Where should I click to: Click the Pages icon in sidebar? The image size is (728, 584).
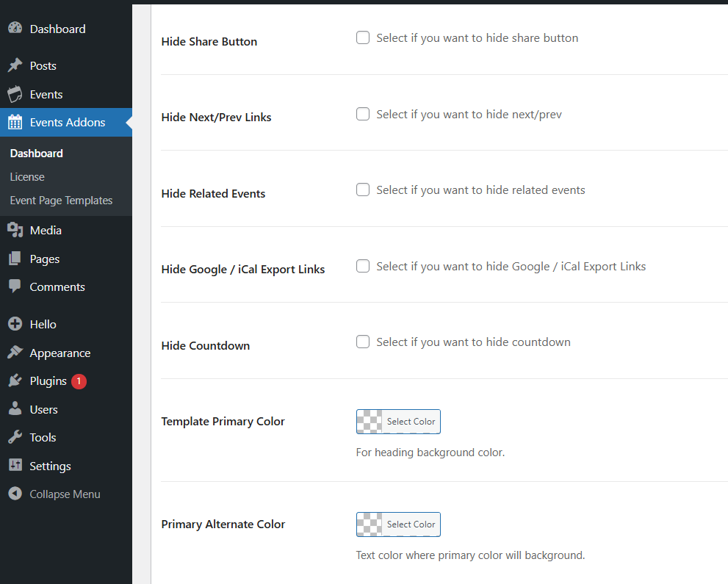pyautogui.click(x=15, y=259)
